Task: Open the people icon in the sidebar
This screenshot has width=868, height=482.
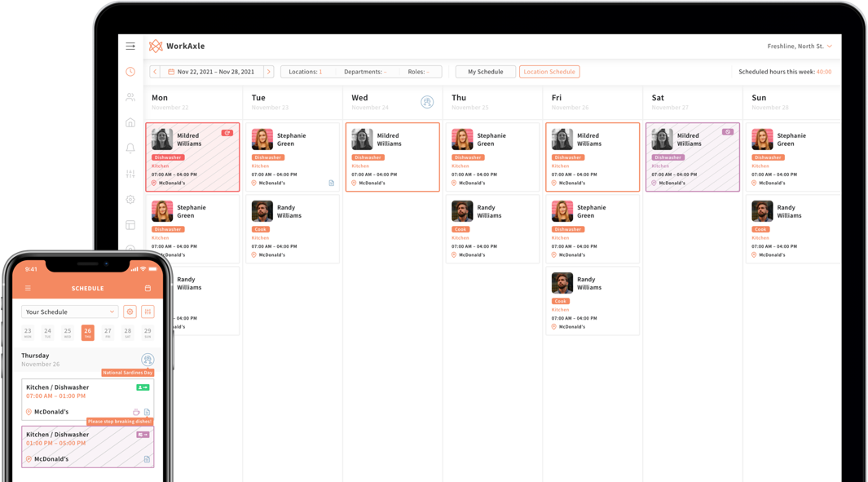Action: pos(130,97)
